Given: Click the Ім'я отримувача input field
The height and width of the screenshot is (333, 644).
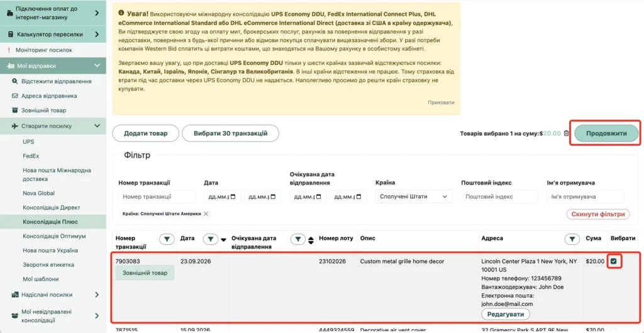Looking at the screenshot, I should (586, 196).
